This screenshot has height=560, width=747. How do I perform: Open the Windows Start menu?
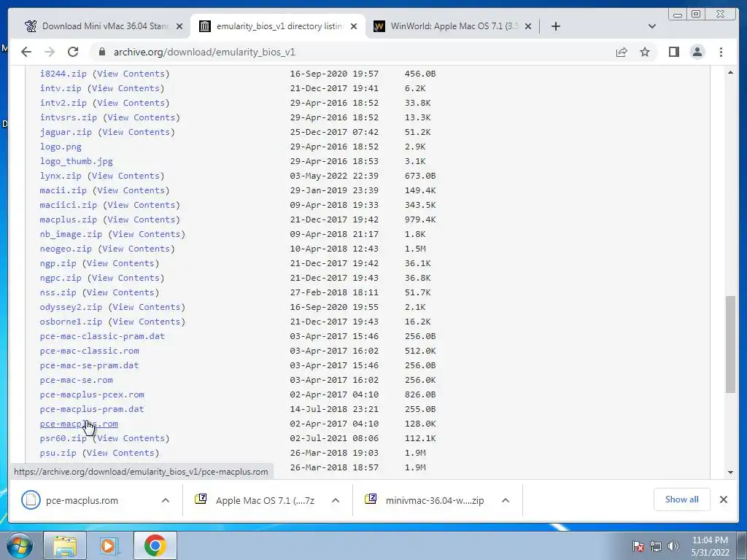(x=19, y=545)
